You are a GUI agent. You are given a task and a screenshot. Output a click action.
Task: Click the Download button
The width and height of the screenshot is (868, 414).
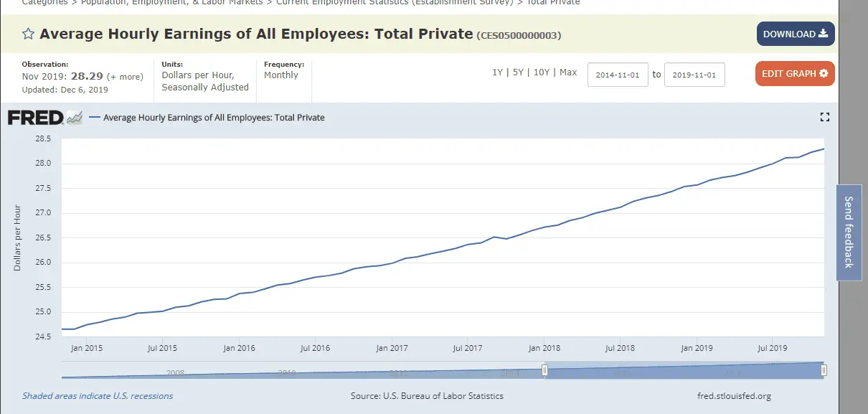795,34
